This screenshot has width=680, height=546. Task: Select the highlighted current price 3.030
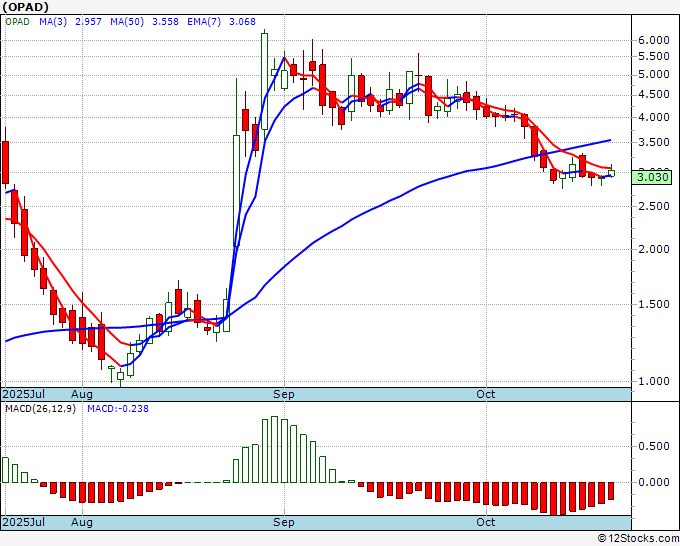[x=652, y=177]
